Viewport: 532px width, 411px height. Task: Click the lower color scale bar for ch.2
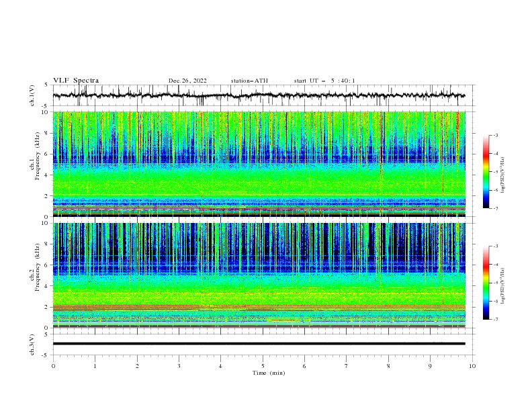click(486, 283)
